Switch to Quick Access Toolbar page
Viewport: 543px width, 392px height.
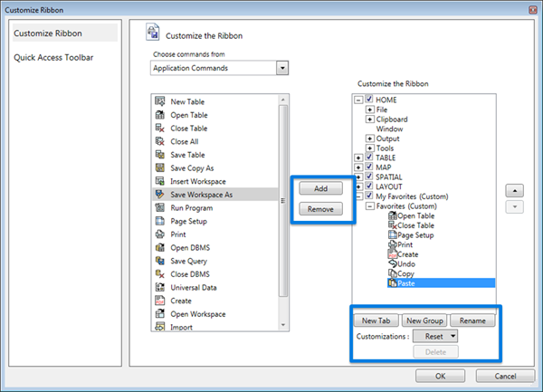pyautogui.click(x=53, y=57)
